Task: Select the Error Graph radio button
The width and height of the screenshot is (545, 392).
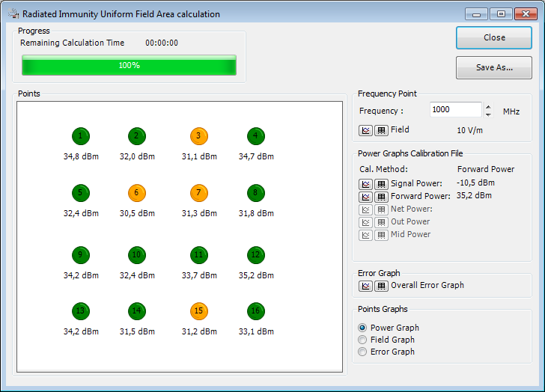Action: 363,352
